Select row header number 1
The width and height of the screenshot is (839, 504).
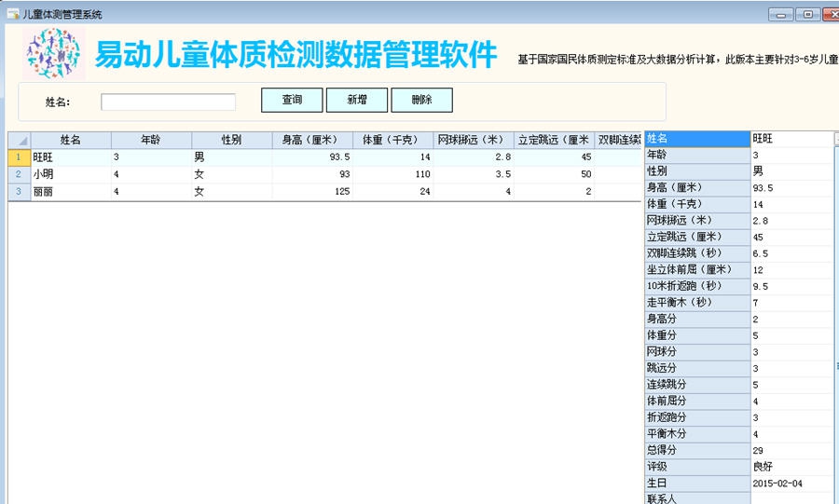(x=20, y=157)
